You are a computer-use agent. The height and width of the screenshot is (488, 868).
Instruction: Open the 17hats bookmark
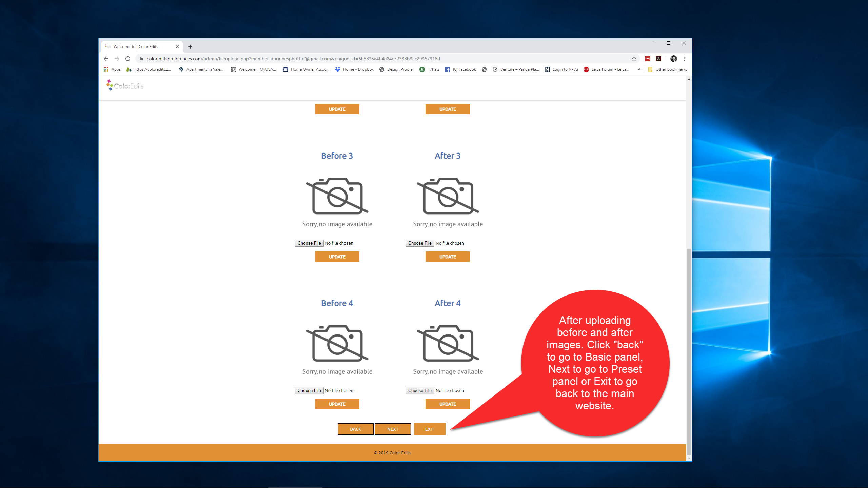click(x=430, y=69)
